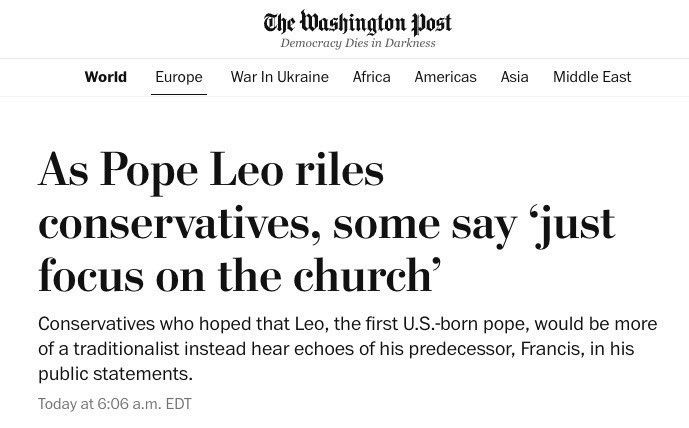Navigate to the Asia section
The width and height of the screenshot is (689, 428).
pyautogui.click(x=514, y=77)
